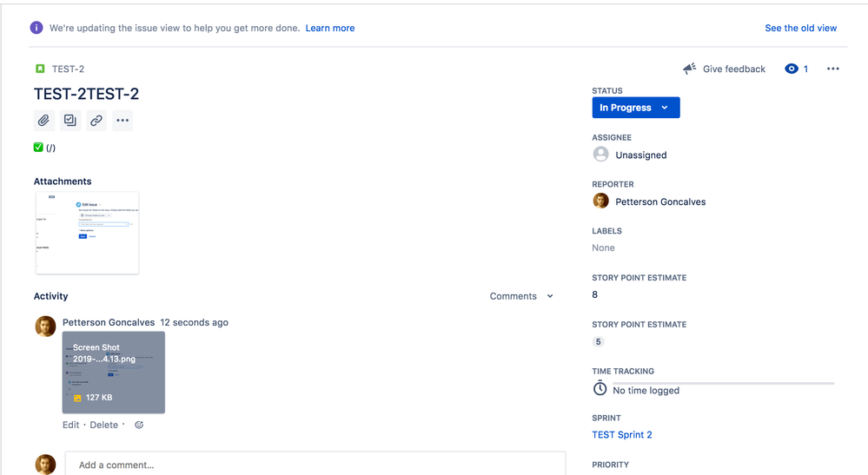The width and height of the screenshot is (868, 475).
Task: Click the story point estimate badge 5
Action: click(x=598, y=341)
